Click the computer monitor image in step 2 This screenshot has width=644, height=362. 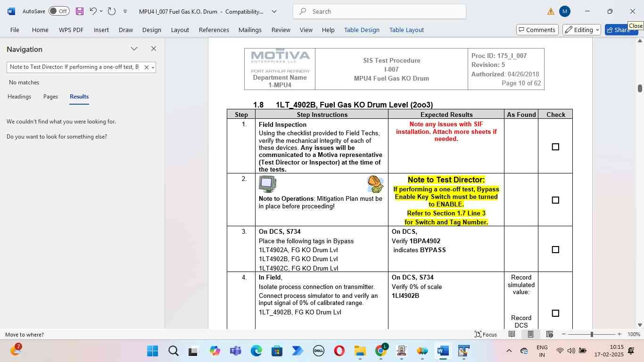(x=267, y=184)
